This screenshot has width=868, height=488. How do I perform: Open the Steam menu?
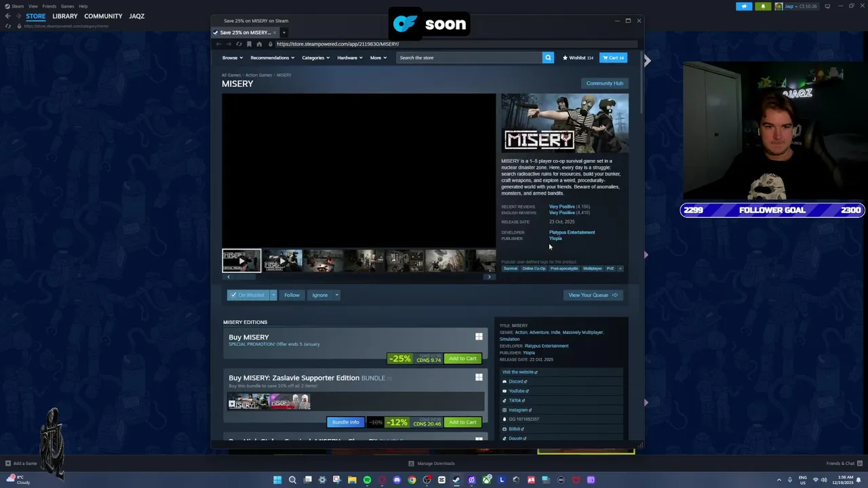18,6
